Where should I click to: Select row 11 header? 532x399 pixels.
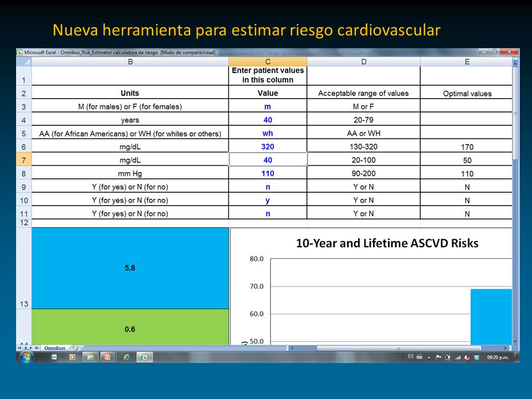coord(24,213)
